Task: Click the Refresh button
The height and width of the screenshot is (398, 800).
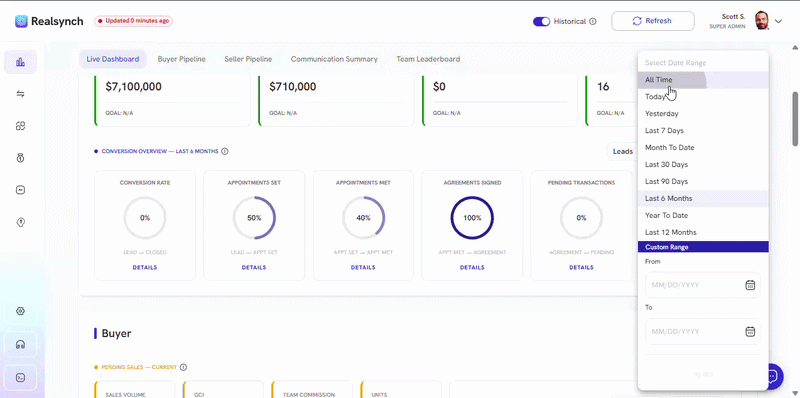Action: [x=653, y=21]
